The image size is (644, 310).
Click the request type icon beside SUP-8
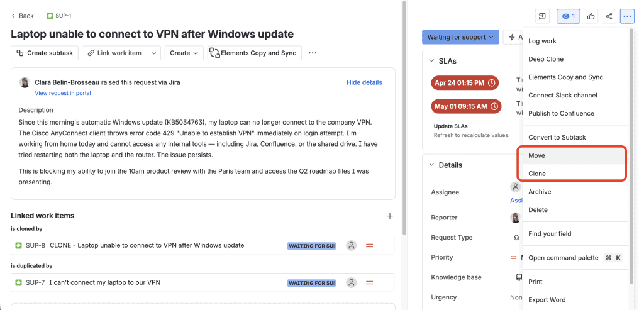pos(18,245)
